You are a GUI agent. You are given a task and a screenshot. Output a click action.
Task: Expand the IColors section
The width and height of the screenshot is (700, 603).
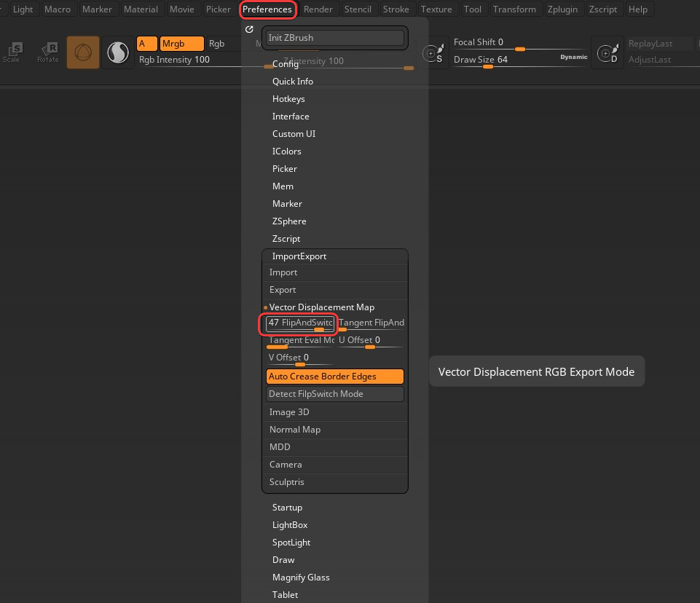coord(286,151)
